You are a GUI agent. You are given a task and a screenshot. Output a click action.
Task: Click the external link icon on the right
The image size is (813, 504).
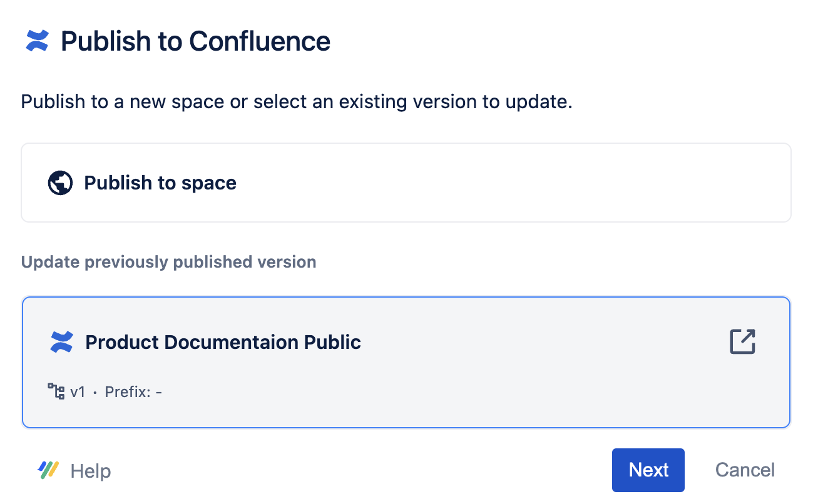tap(742, 341)
